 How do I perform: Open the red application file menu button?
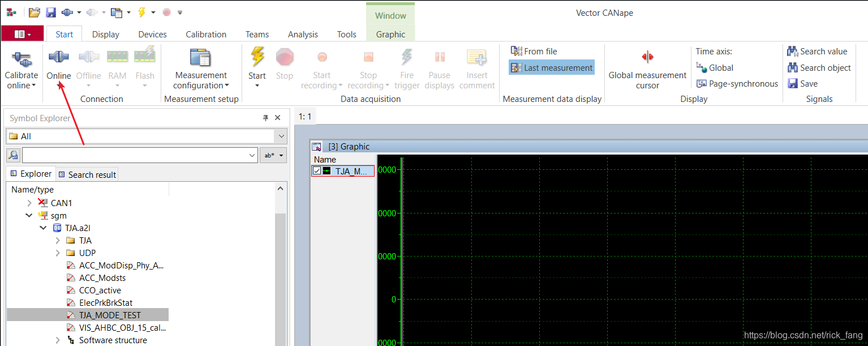(x=23, y=34)
